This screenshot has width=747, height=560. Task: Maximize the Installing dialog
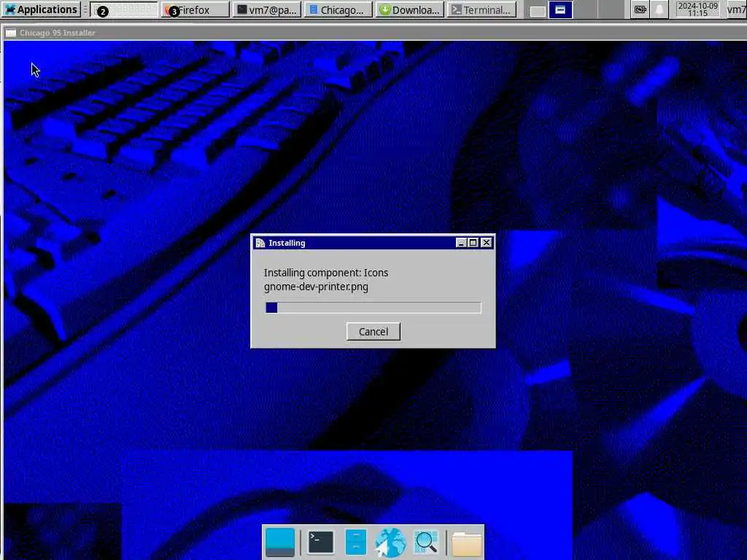[473, 243]
